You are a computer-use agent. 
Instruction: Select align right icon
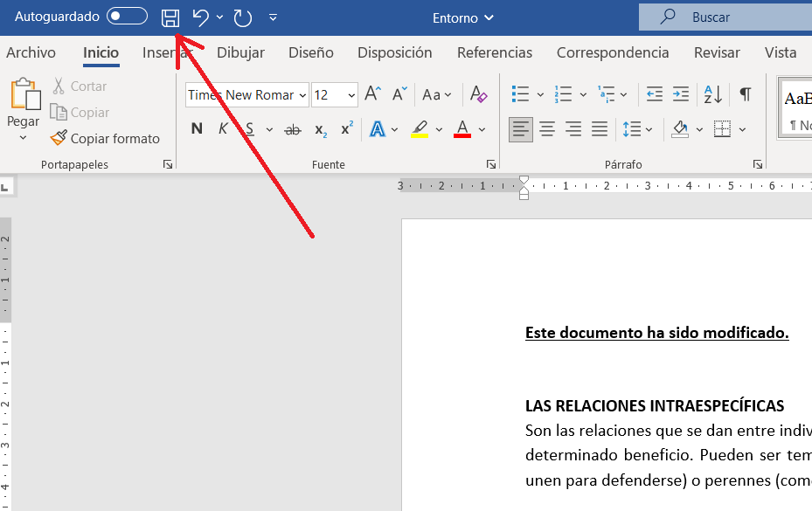click(x=573, y=129)
